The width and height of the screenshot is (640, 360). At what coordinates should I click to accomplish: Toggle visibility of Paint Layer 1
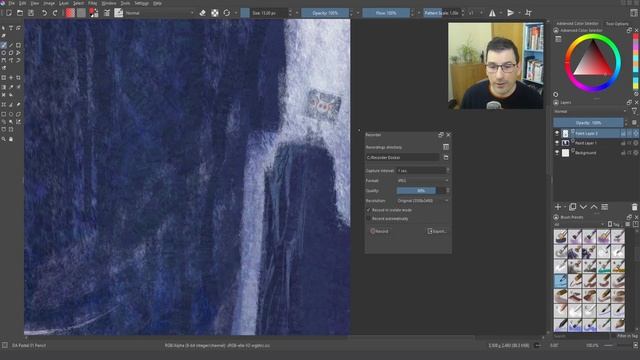tap(557, 143)
